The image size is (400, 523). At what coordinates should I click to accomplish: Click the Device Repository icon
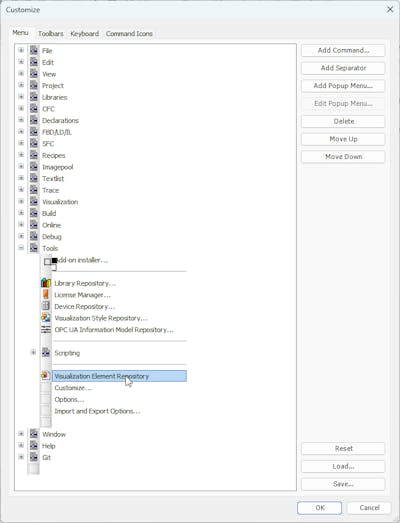tap(46, 306)
